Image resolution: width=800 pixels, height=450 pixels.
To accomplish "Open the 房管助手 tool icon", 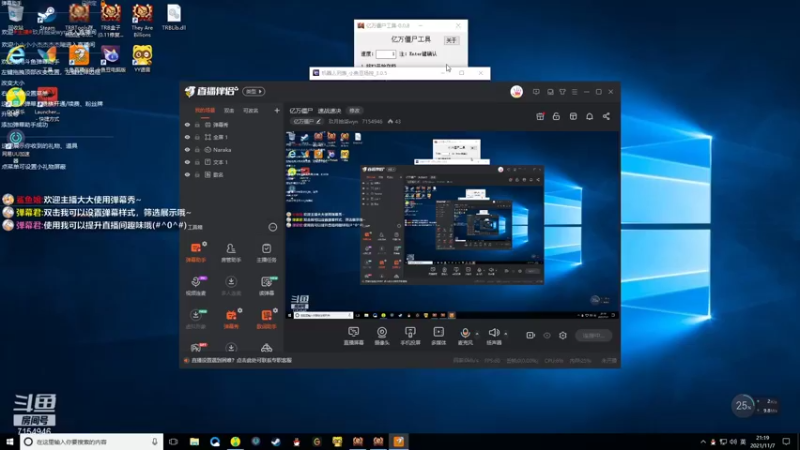I will [x=231, y=252].
